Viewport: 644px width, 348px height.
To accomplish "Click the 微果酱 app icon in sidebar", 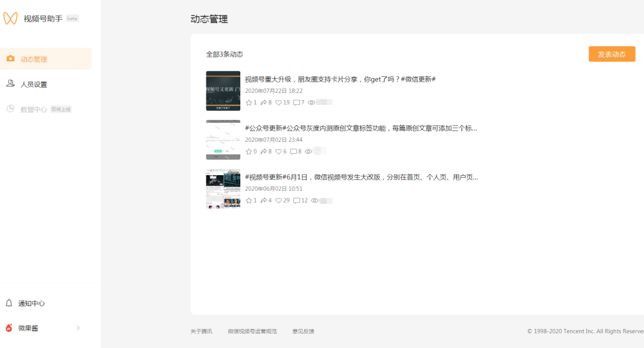I will click(x=10, y=327).
